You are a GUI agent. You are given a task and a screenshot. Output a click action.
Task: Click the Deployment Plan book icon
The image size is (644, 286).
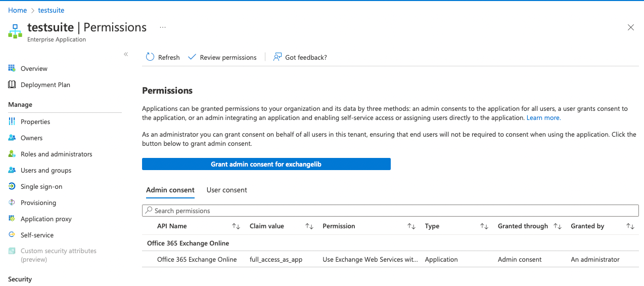tap(12, 85)
